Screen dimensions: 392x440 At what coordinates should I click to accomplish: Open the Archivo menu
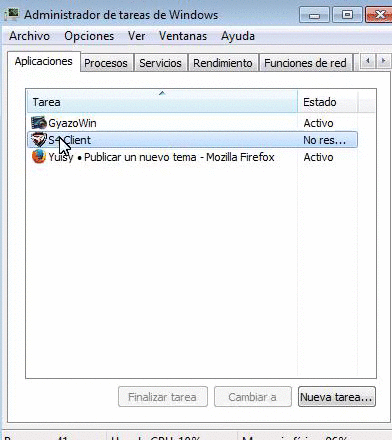pos(29,36)
